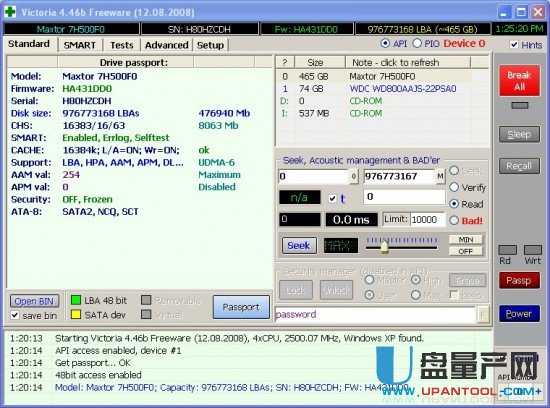Click the MIN acoustic button
This screenshot has height=408, width=550.
(x=465, y=240)
